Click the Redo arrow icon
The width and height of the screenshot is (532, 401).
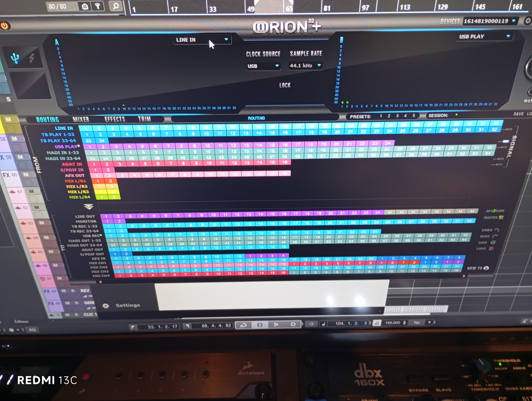tap(495, 236)
